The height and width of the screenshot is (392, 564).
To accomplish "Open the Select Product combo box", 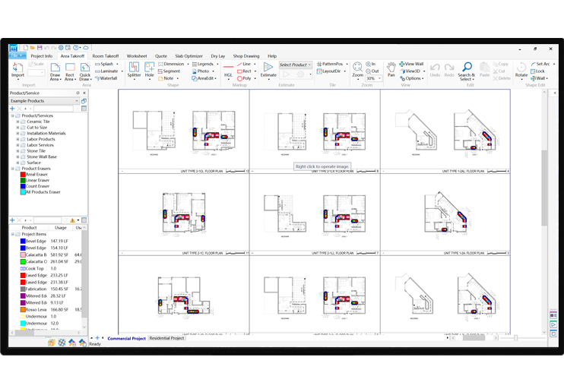I will [x=295, y=65].
